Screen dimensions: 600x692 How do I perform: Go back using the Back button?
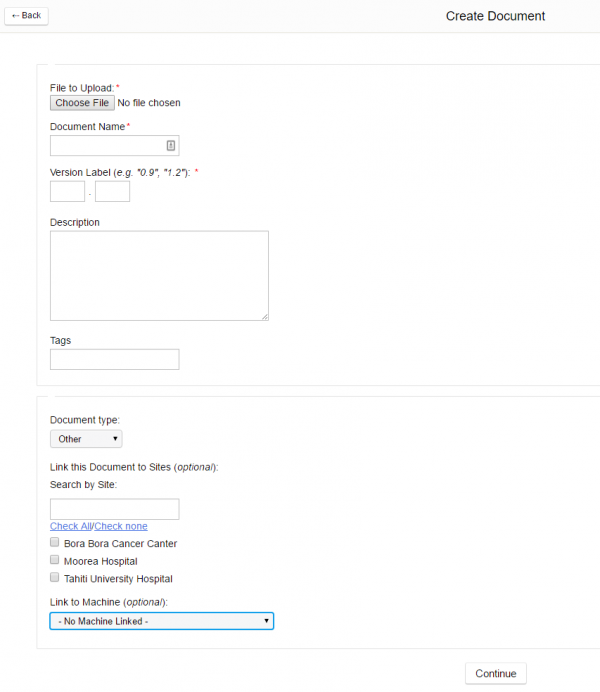tap(26, 16)
